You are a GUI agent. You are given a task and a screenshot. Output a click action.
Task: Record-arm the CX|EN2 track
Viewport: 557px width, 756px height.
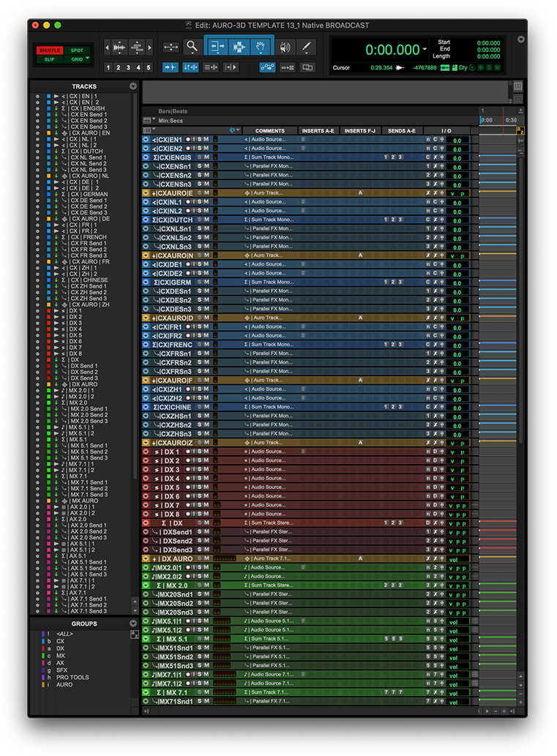pos(187,149)
